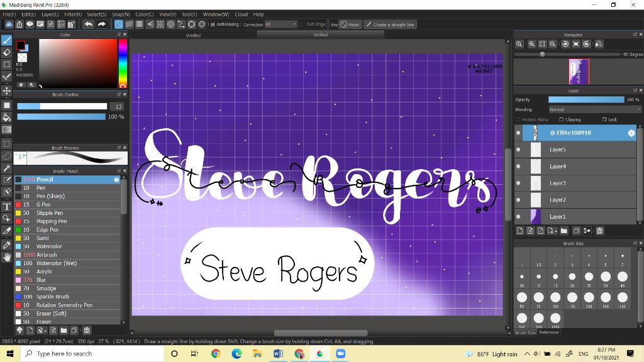The image size is (644, 362).
Task: Select the G Pen brush
Action: pyautogui.click(x=68, y=204)
